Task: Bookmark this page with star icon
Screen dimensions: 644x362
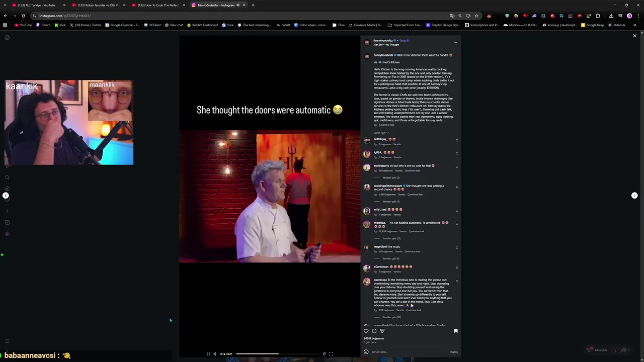Action: click(x=476, y=16)
